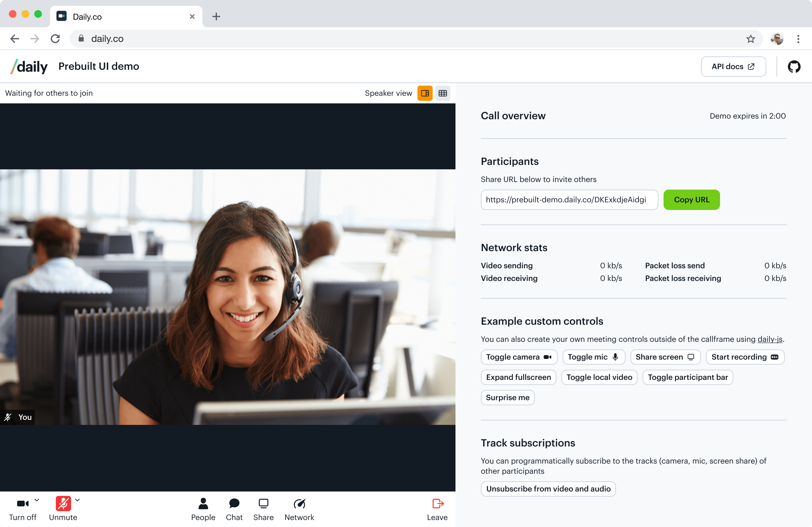812x527 pixels.
Task: Open Chrome's three-dot menu
Action: pos(798,39)
